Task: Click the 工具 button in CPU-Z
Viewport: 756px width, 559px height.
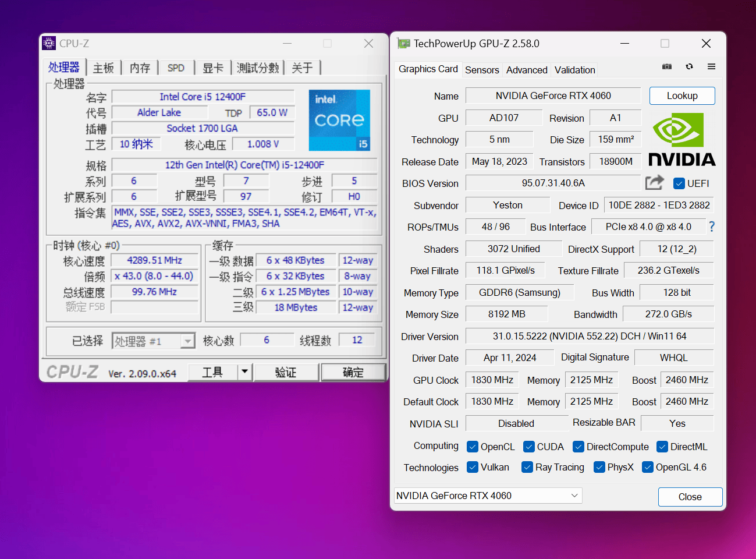Action: coord(212,372)
